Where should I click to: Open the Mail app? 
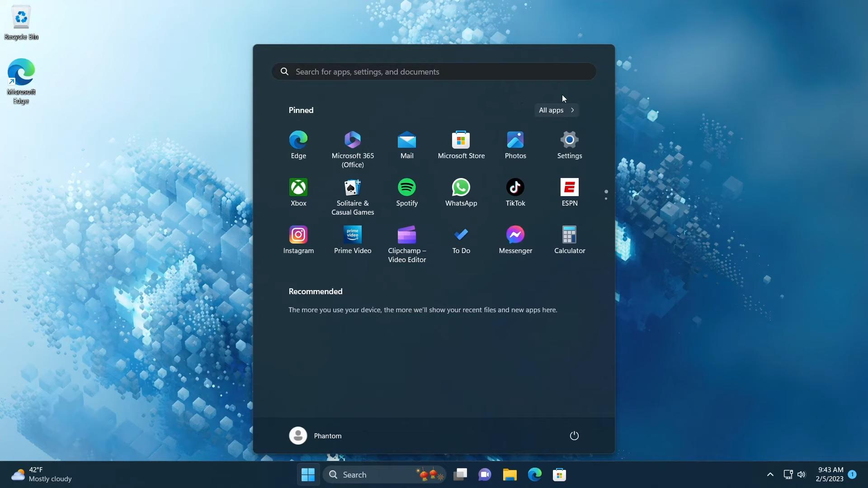pyautogui.click(x=407, y=145)
